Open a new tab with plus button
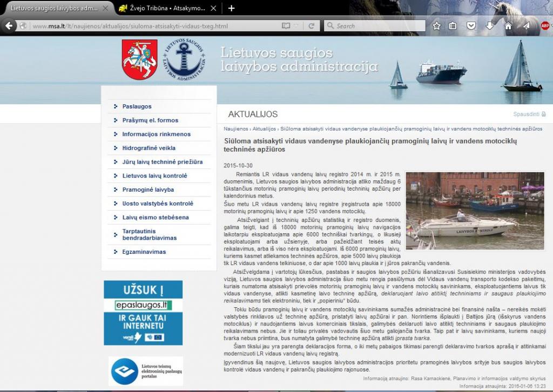The width and height of the screenshot is (553, 392). pos(231,8)
